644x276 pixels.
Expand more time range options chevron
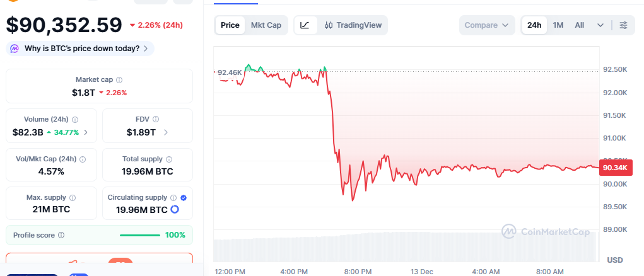(600, 25)
